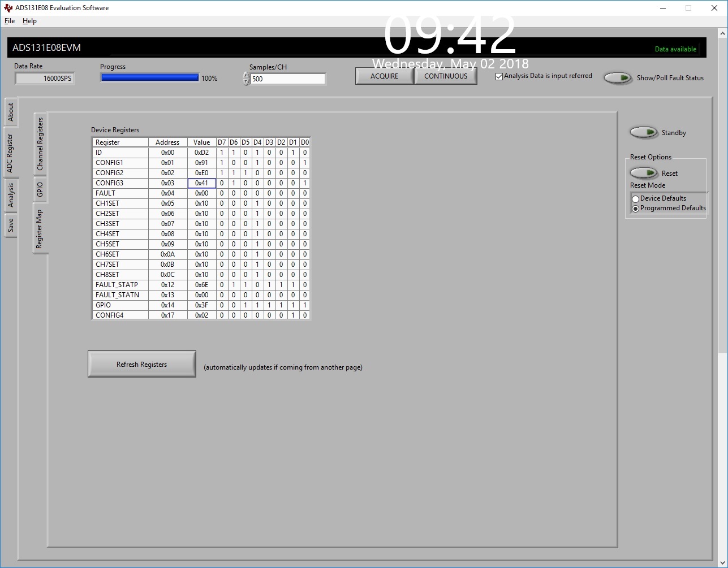Click the Register column header
Viewport: 728px width, 568px height.
(x=120, y=142)
